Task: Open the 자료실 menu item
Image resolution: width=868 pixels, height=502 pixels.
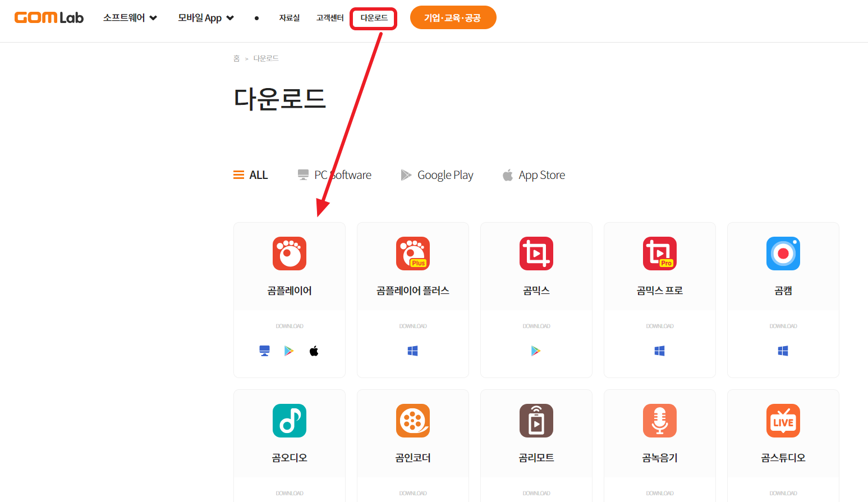Action: [290, 18]
